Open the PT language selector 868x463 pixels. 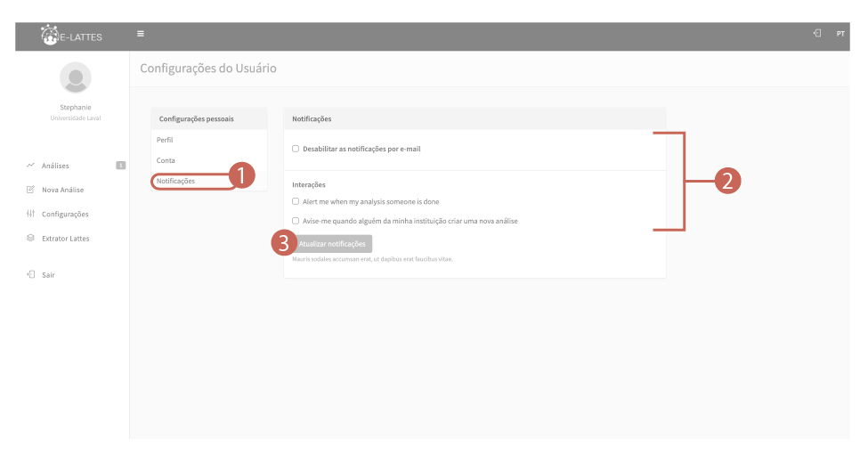click(x=840, y=34)
